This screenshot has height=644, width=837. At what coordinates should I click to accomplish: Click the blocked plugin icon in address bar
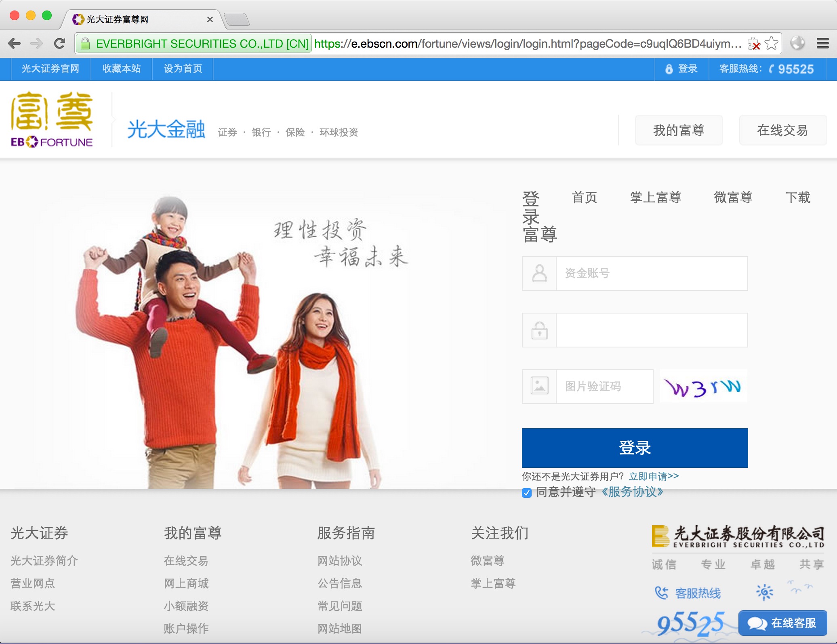click(x=753, y=43)
